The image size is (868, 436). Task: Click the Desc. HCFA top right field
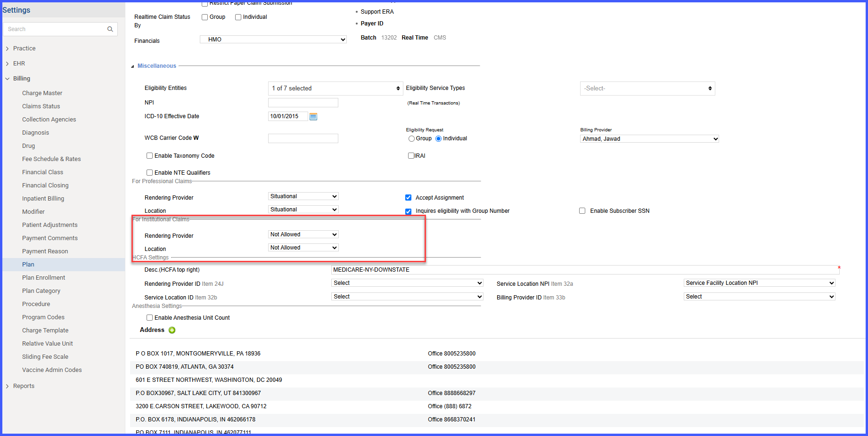(x=584, y=270)
